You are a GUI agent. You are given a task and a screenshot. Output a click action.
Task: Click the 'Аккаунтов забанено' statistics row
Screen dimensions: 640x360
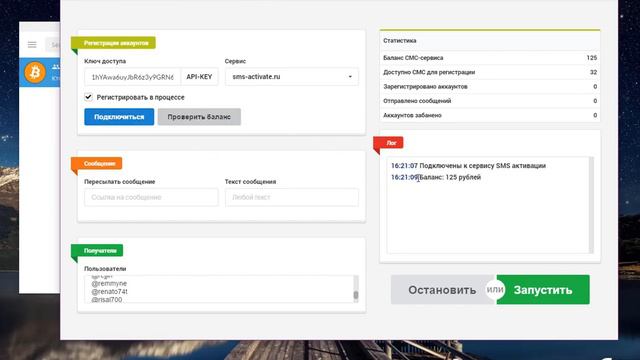click(x=490, y=115)
